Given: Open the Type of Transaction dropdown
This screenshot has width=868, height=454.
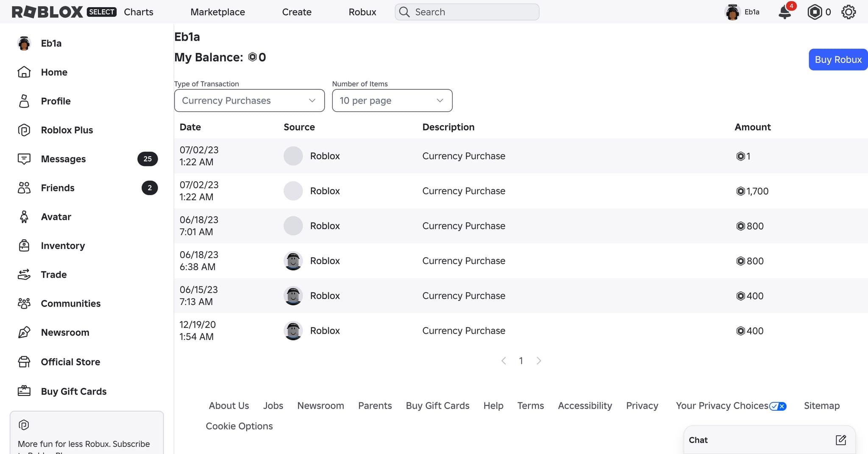Looking at the screenshot, I should pos(249,100).
